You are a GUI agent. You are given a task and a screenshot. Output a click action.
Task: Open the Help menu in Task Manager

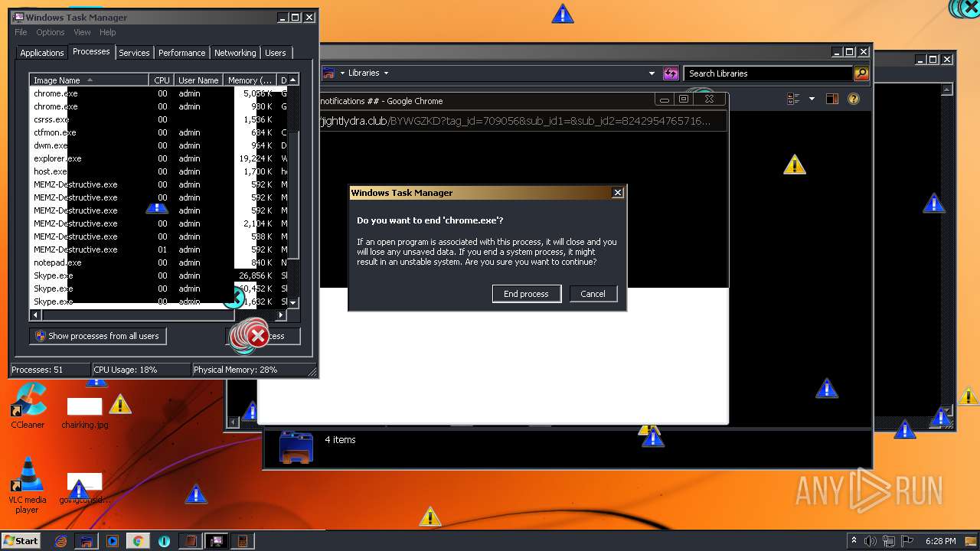pyautogui.click(x=108, y=32)
